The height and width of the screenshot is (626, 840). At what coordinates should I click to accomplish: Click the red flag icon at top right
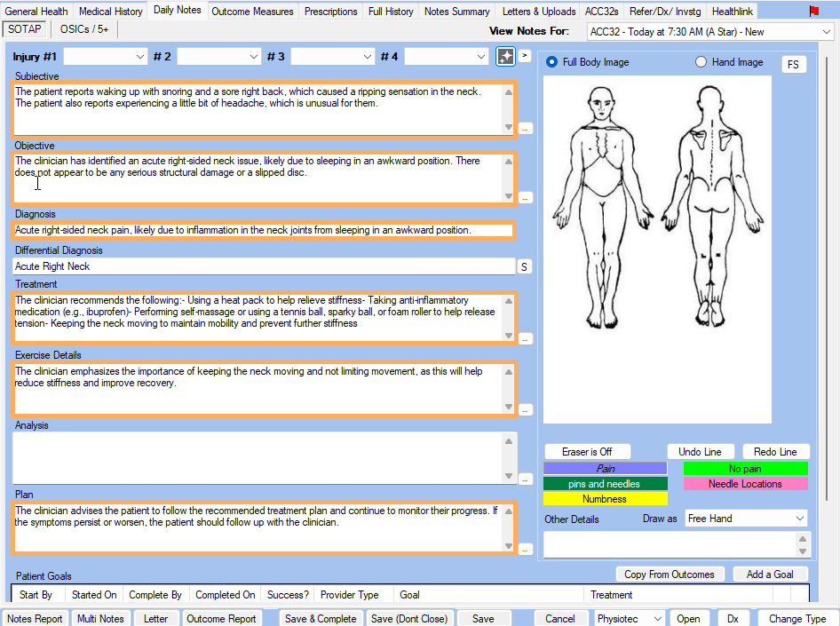click(813, 11)
